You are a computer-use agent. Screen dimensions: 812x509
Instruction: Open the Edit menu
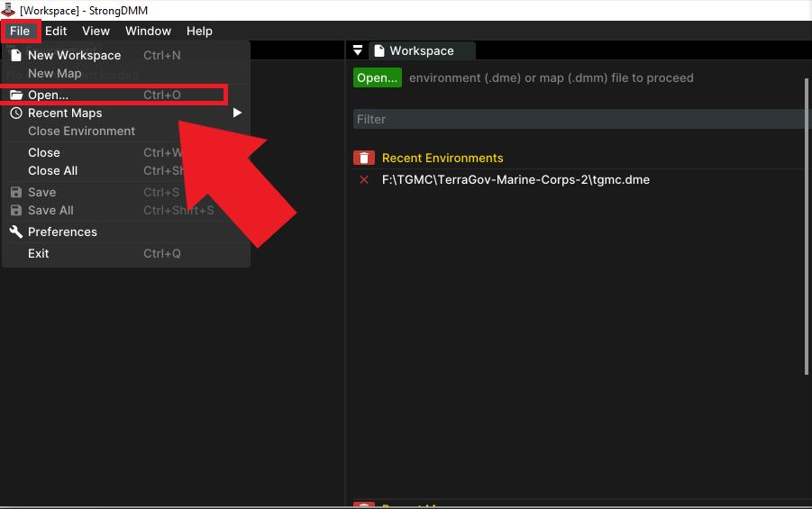tap(56, 31)
